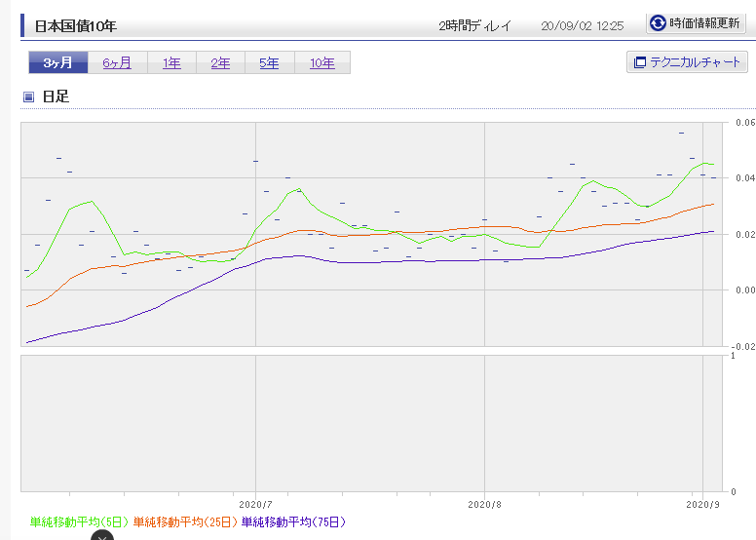This screenshot has height=540, width=756.
Task: Click the circular refresh arrows icon
Action: click(x=658, y=22)
